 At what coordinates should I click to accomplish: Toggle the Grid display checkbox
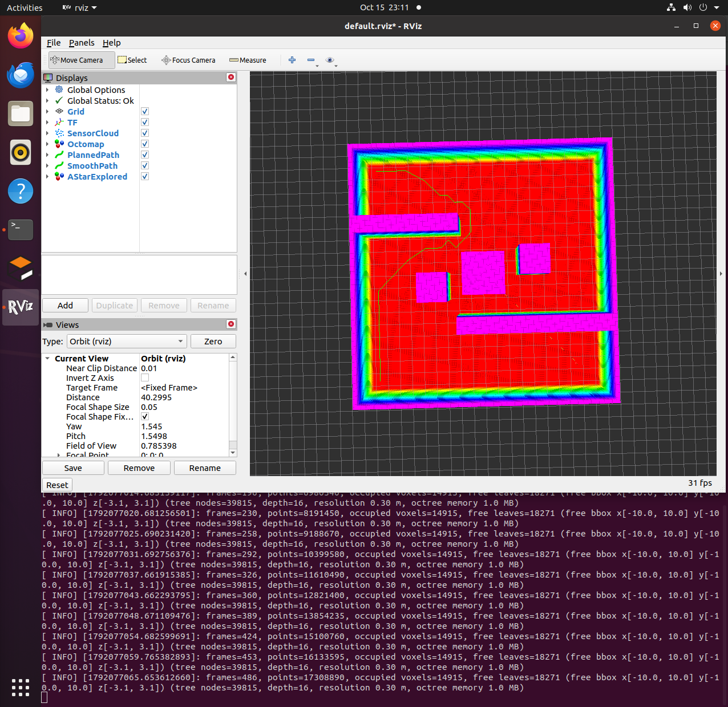point(145,112)
